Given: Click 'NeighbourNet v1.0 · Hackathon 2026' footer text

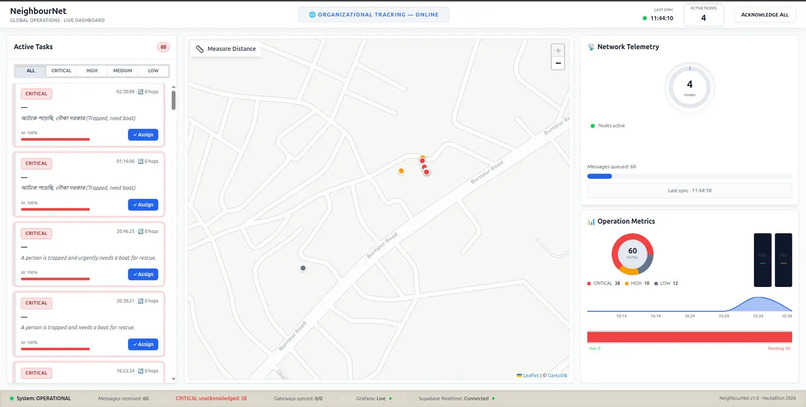Looking at the screenshot, I should (x=758, y=398).
